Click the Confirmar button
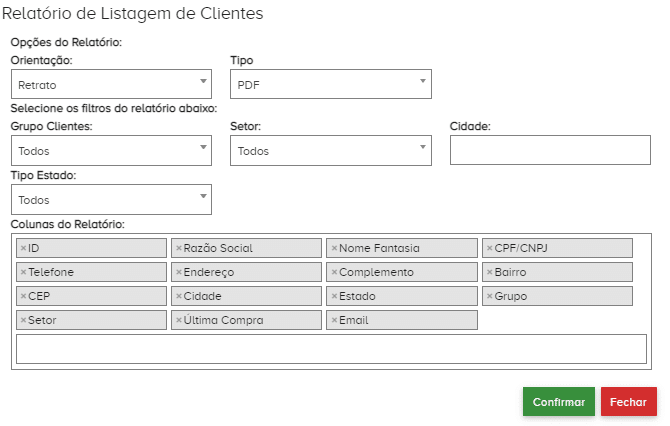Viewport: 670px width, 426px height. [x=558, y=402]
